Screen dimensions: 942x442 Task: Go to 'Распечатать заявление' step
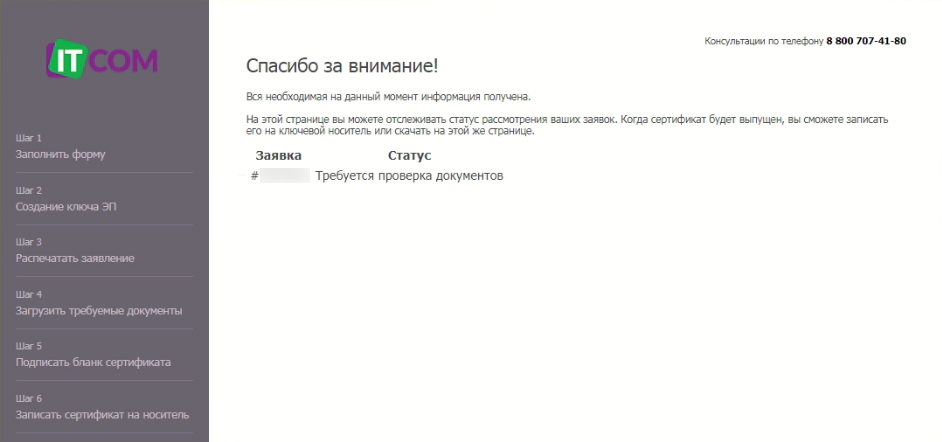pyautogui.click(x=75, y=258)
